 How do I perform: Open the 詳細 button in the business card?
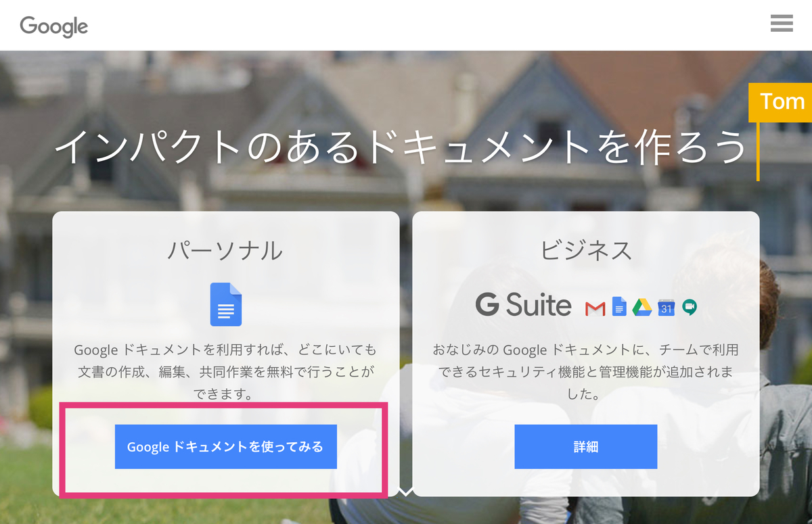click(586, 446)
